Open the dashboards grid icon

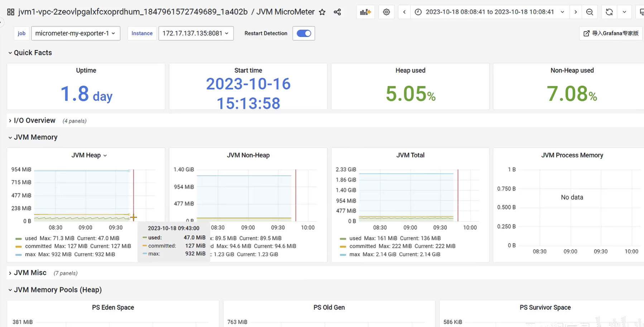click(11, 12)
